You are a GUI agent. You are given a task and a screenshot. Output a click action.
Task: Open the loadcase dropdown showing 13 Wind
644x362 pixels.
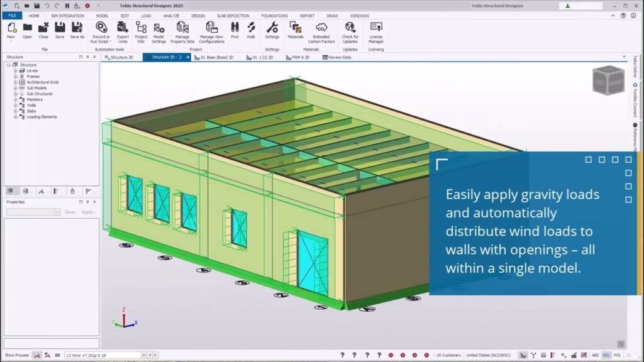(x=144, y=355)
